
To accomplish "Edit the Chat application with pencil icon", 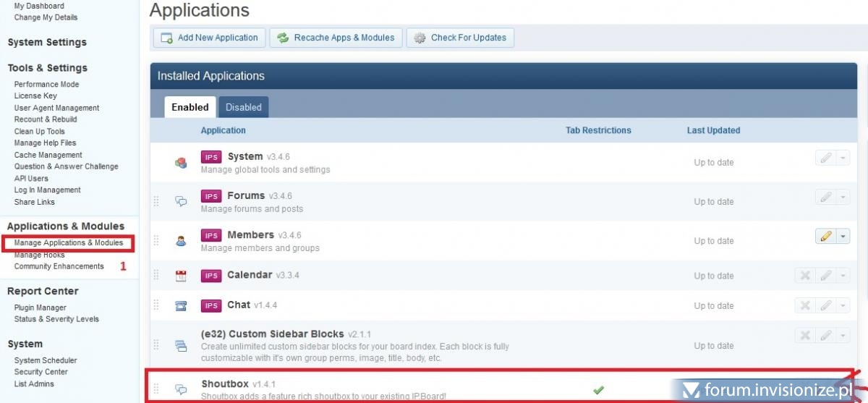I will click(x=825, y=306).
